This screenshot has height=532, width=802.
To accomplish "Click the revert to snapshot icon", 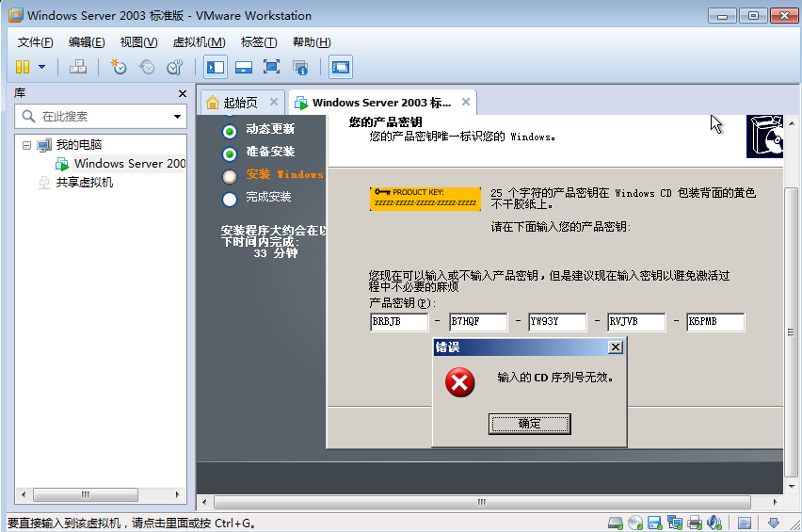I will (147, 67).
